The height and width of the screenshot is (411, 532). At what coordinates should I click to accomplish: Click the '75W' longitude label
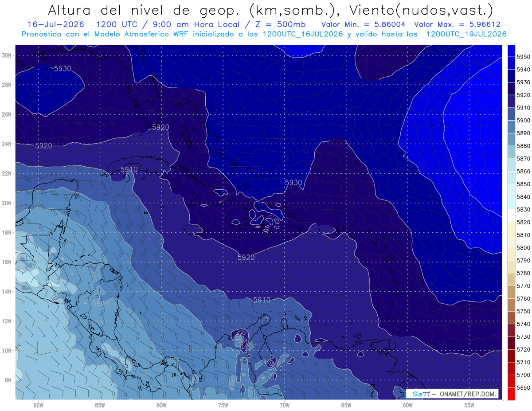tap(223, 405)
